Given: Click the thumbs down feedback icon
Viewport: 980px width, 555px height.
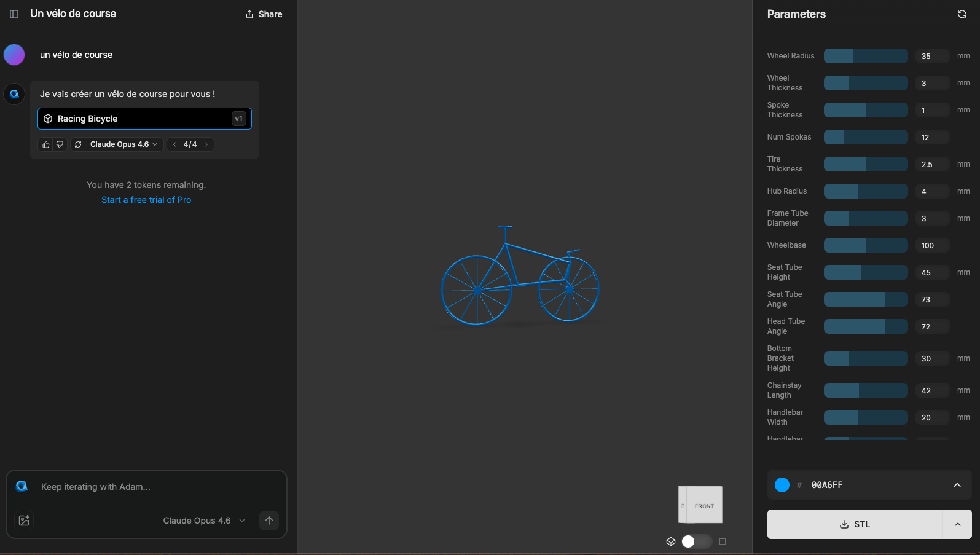Looking at the screenshot, I should coord(60,144).
